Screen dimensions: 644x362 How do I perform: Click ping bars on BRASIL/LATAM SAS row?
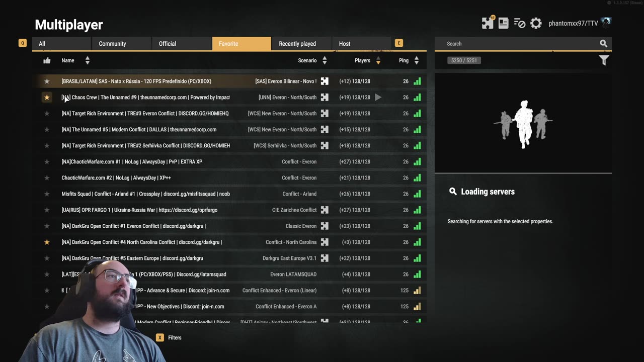[x=417, y=81]
